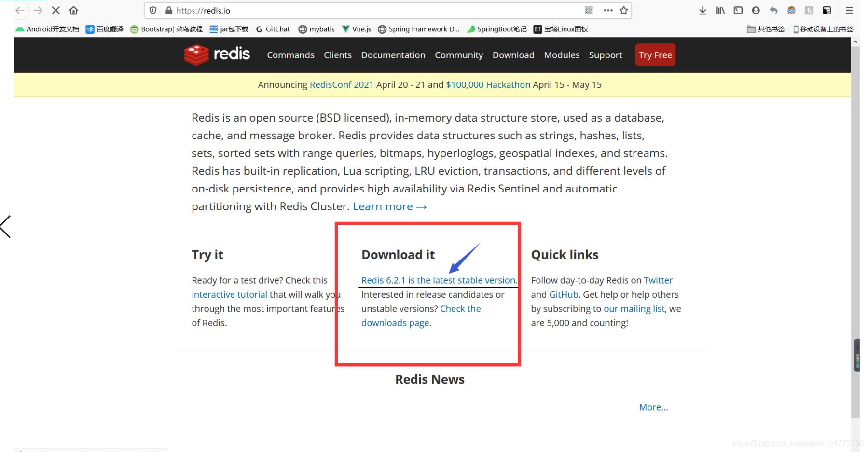This screenshot has height=452, width=868.
Task: Open Download nav item
Action: click(x=513, y=55)
